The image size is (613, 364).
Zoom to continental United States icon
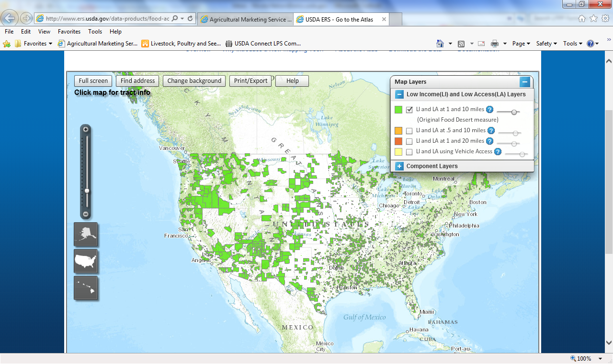86,261
